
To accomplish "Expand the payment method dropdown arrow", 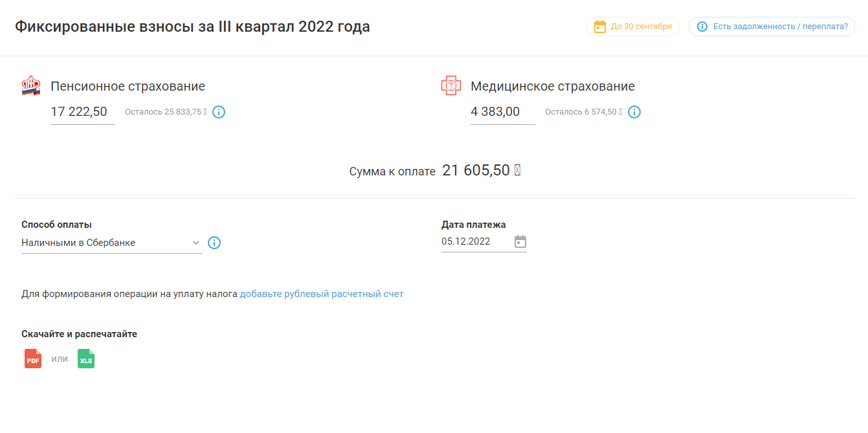I will point(196,243).
